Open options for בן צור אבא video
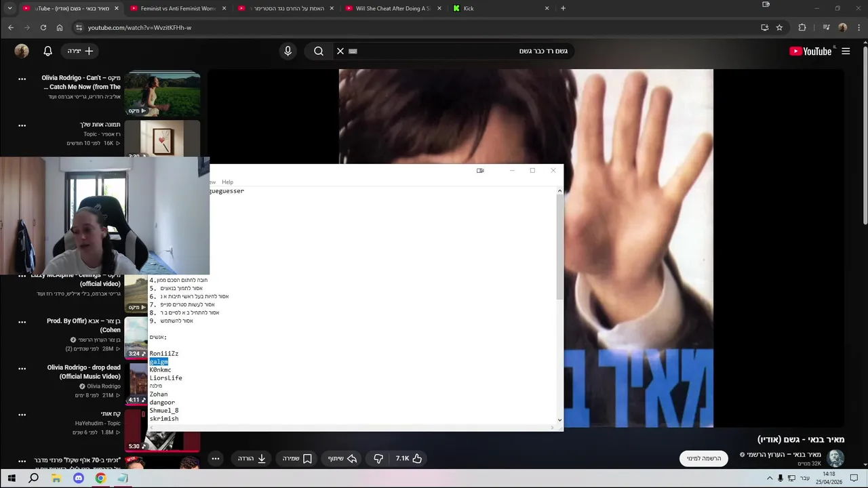Viewport: 868px width, 488px height. point(22,322)
